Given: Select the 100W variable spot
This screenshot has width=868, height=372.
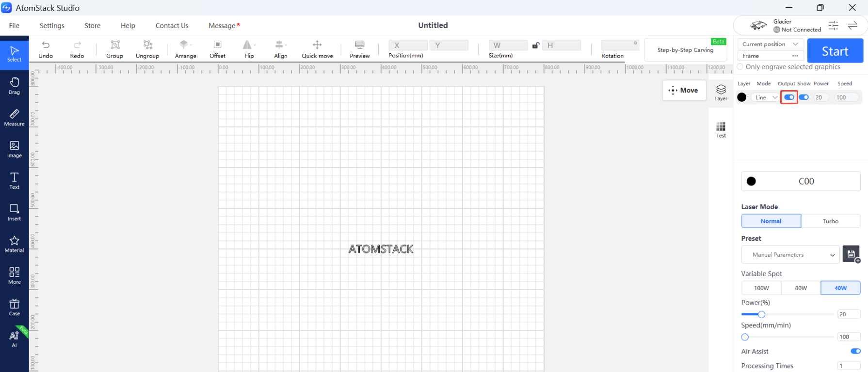Looking at the screenshot, I should [761, 288].
